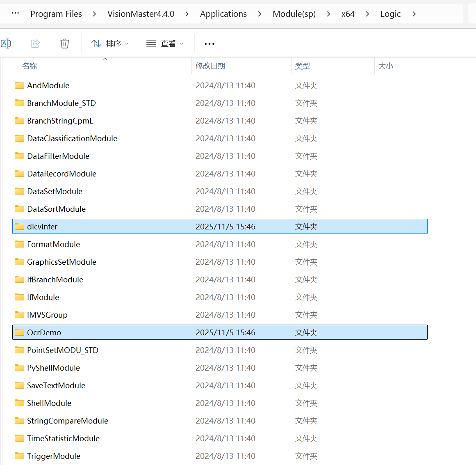Viewport: 476px width, 465px height.
Task: Click the folder icon next to OcrDemo
Action: pos(20,332)
